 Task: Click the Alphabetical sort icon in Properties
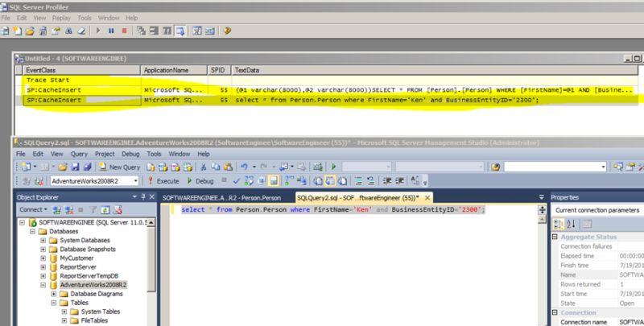[x=571, y=224]
